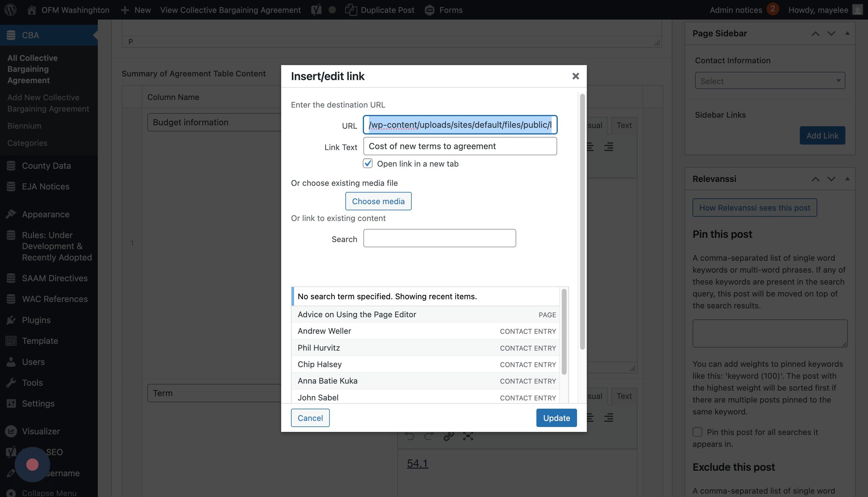Click the Choose media button
This screenshot has width=868, height=497.
point(378,201)
